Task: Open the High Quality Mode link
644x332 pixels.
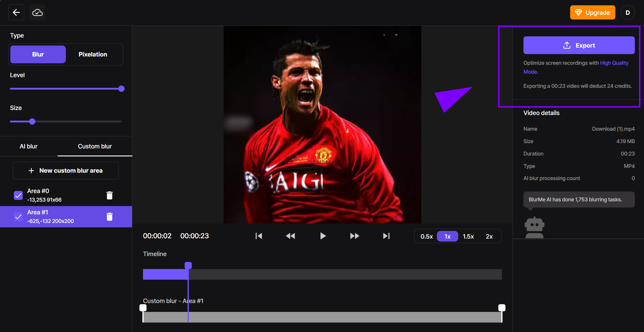Action: click(614, 63)
